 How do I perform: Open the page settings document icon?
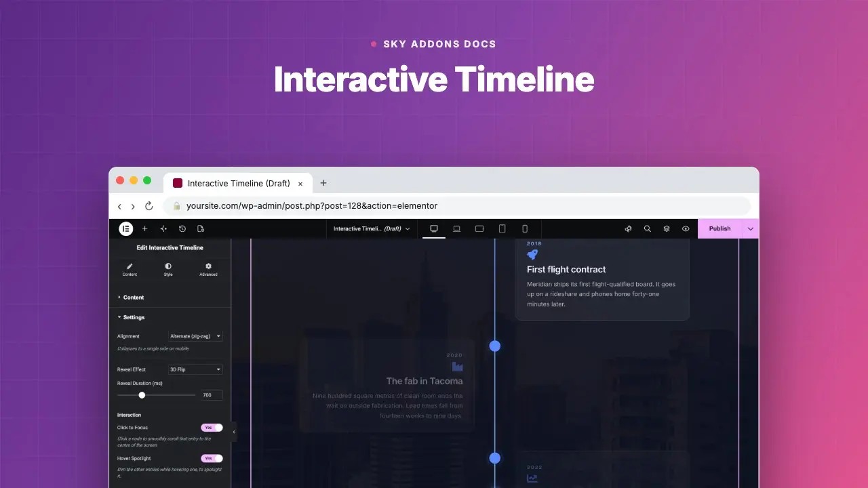[201, 228]
